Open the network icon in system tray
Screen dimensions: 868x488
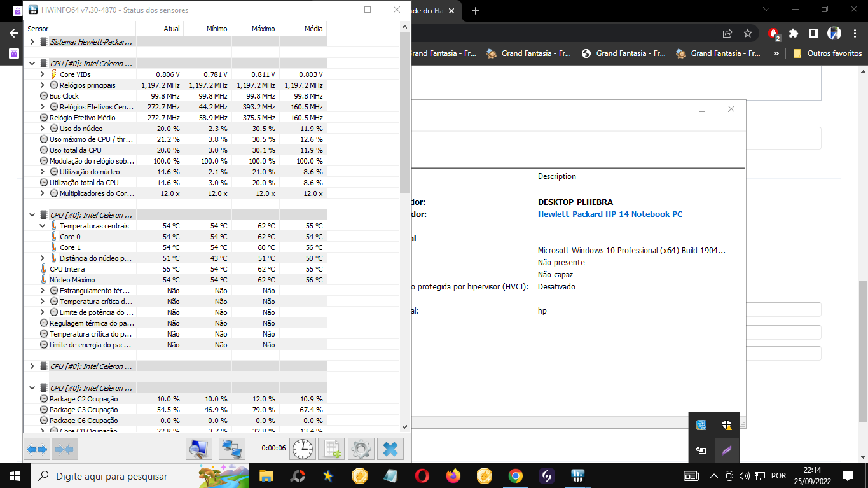tap(759, 476)
